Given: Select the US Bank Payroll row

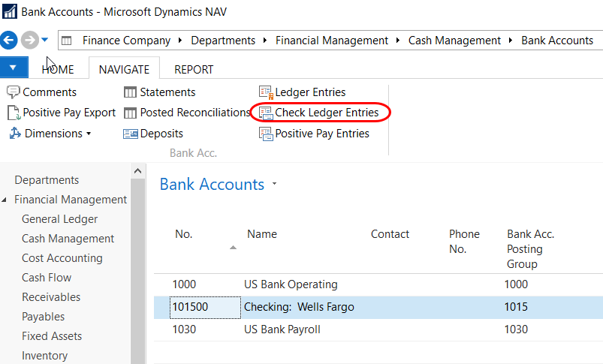Looking at the screenshot, I should tap(282, 329).
